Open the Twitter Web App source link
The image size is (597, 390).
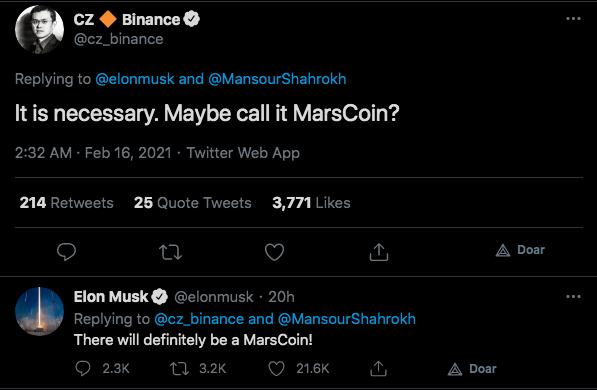click(243, 153)
